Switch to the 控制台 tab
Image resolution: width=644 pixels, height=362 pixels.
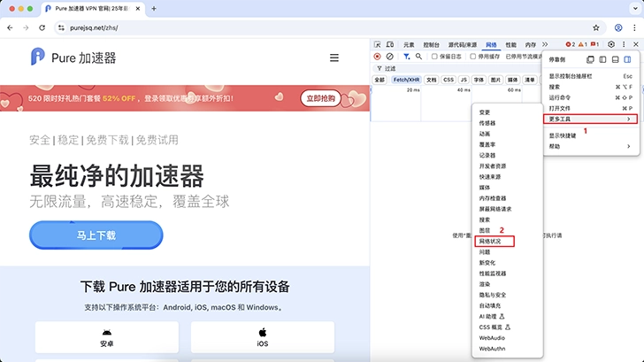(432, 44)
